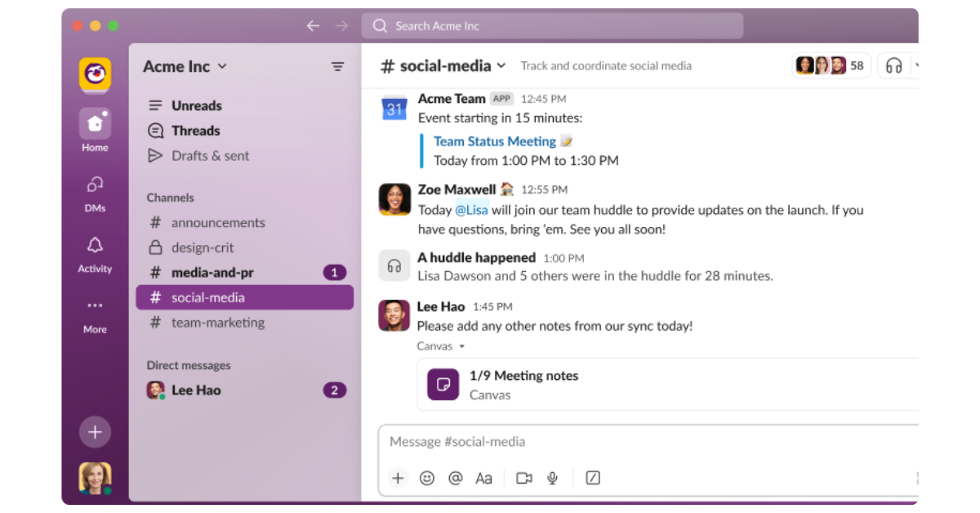980x513 pixels.
Task: Start a huddle with the headphones icon
Action: 894,65
